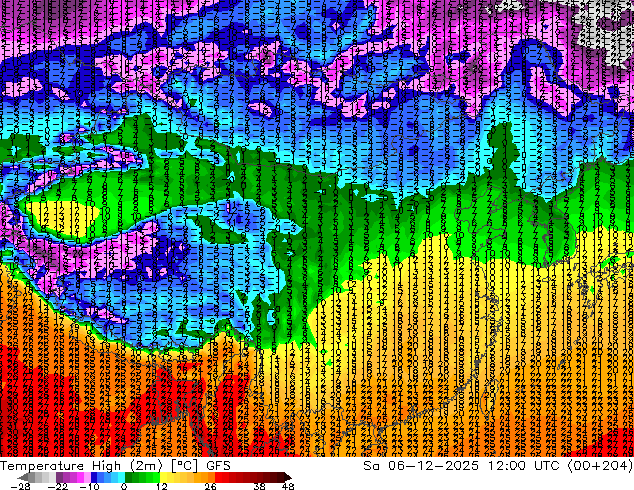Screen dimensions: 634x490
Task: Click the date "Sa 06-12-2025"
Action: (x=421, y=466)
